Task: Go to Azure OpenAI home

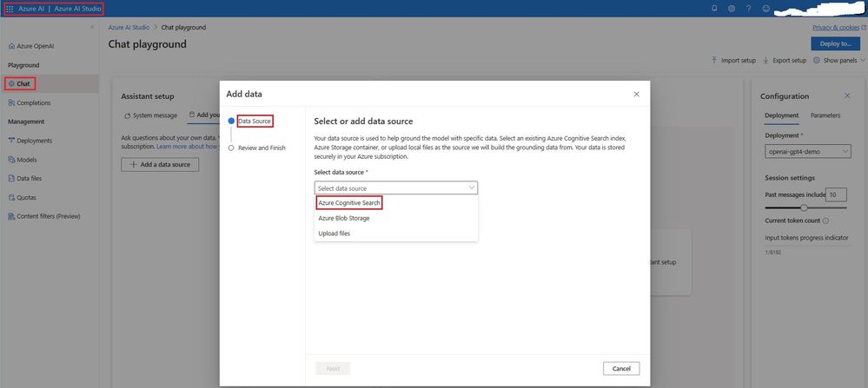Action: click(x=31, y=46)
